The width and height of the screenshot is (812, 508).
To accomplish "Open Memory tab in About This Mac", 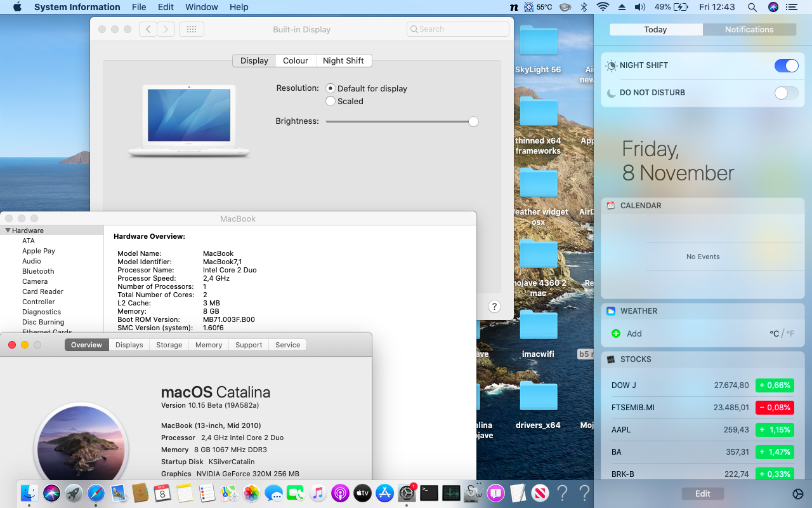I will tap(209, 345).
